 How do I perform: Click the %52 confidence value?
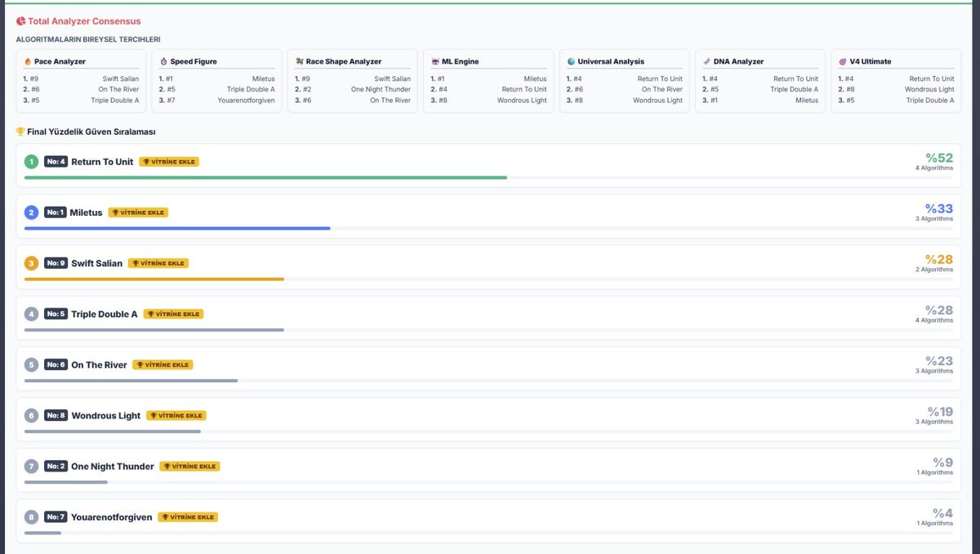click(x=939, y=158)
